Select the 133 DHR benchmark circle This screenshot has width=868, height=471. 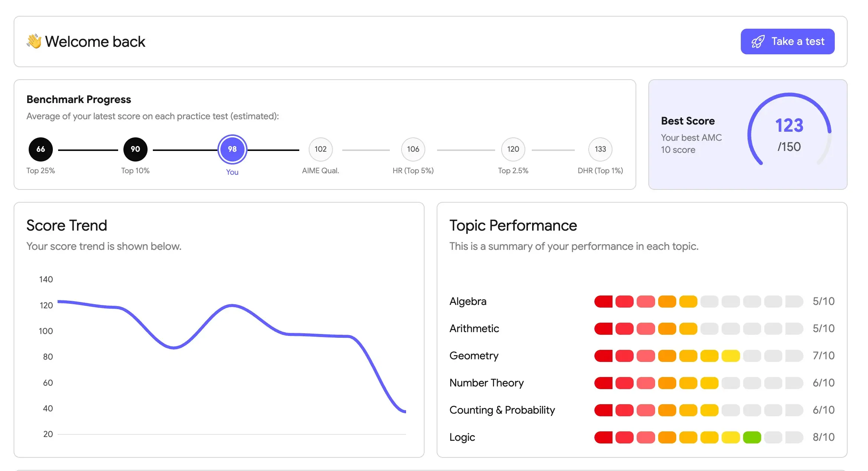[x=600, y=149]
